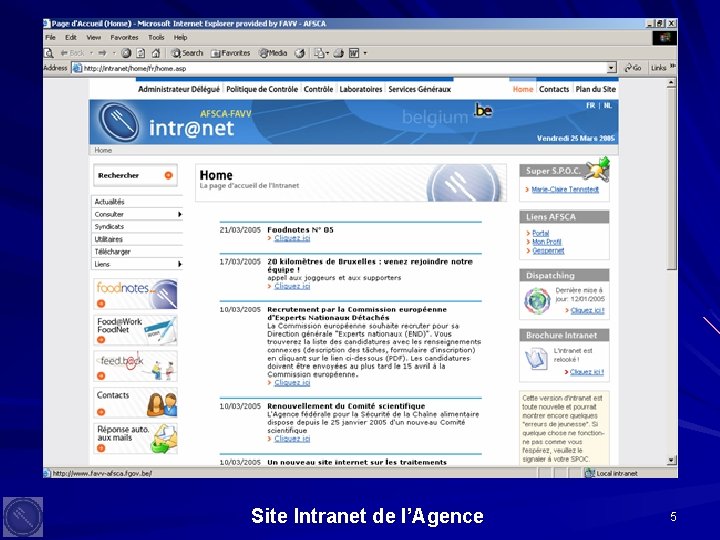This screenshot has width=720, height=540.
Task: Open the Food@Work FoodNet banner
Action: [135, 330]
